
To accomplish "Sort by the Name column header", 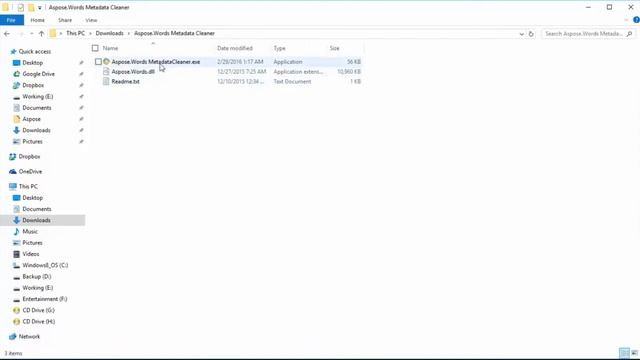I will pyautogui.click(x=110, y=48).
